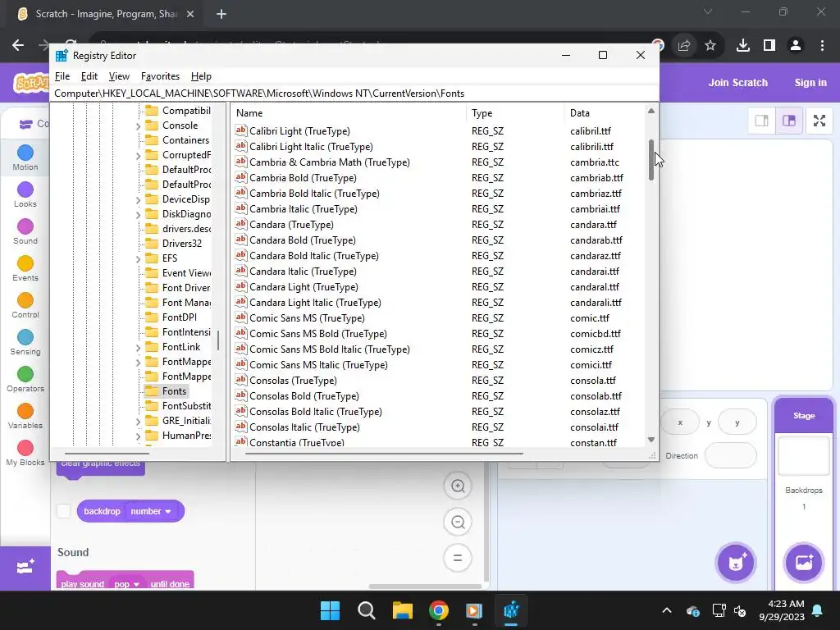
Task: Select the Comic Sans MS (TrueType) value
Action: coord(307,318)
